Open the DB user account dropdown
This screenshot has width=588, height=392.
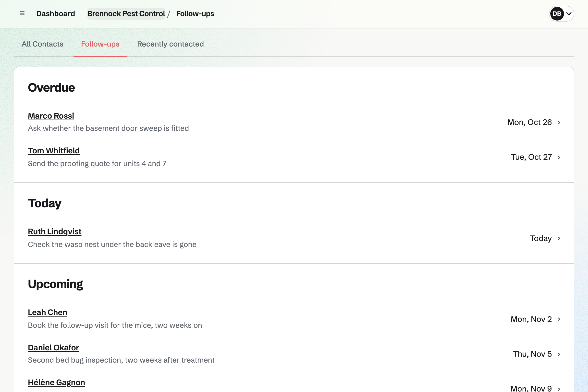pos(561,14)
